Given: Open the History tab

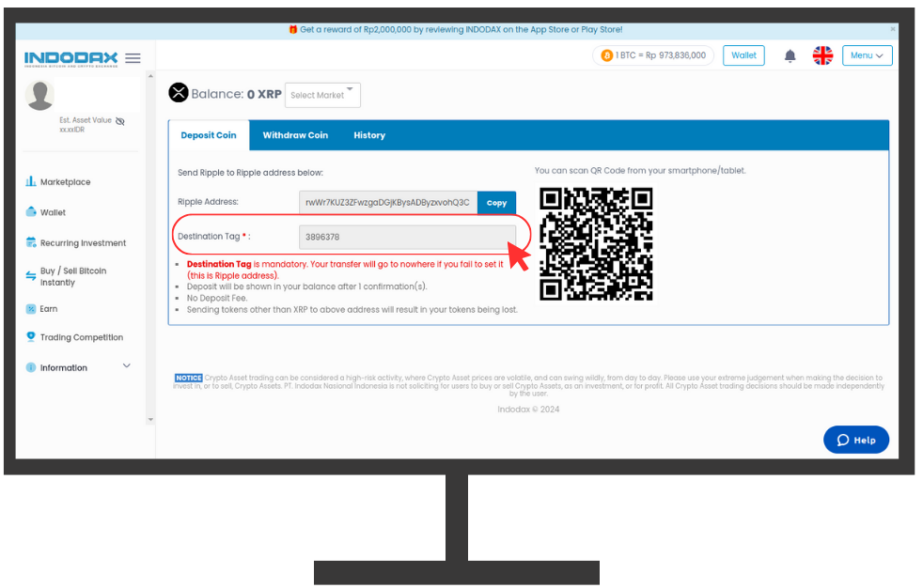Looking at the screenshot, I should click(x=369, y=135).
